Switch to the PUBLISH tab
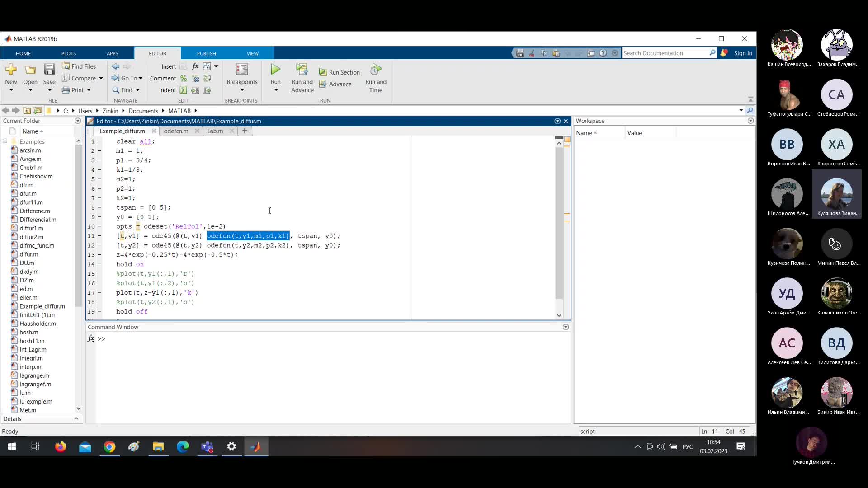 (x=207, y=53)
